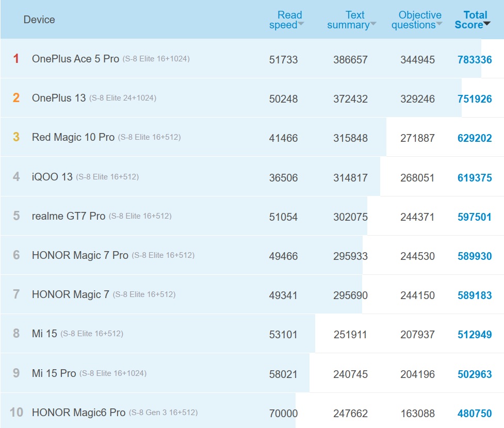Click the 70000 read speed value
The image size is (504, 428).
click(283, 414)
